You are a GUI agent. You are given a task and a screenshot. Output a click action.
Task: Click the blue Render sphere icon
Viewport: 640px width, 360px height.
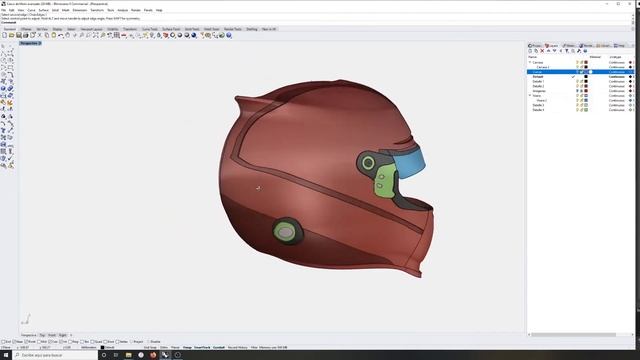coord(194,36)
